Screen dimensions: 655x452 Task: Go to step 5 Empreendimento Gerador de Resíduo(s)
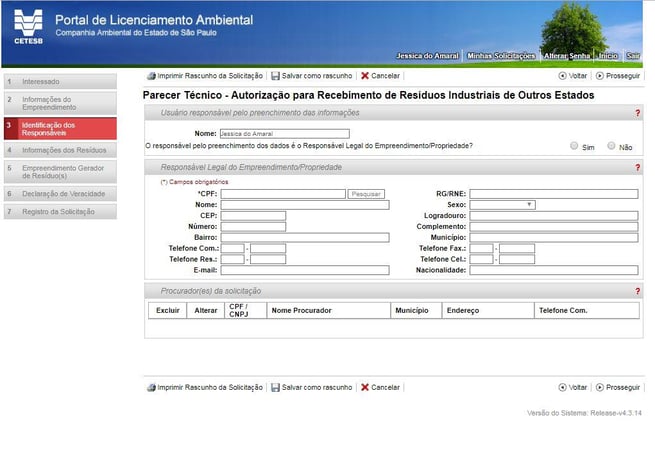pos(60,172)
